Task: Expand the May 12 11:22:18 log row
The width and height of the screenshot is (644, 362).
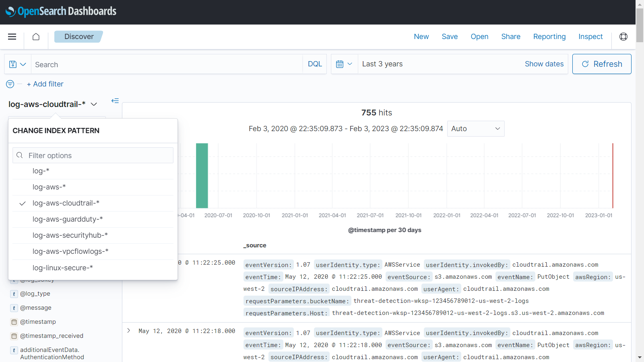Action: (129, 331)
